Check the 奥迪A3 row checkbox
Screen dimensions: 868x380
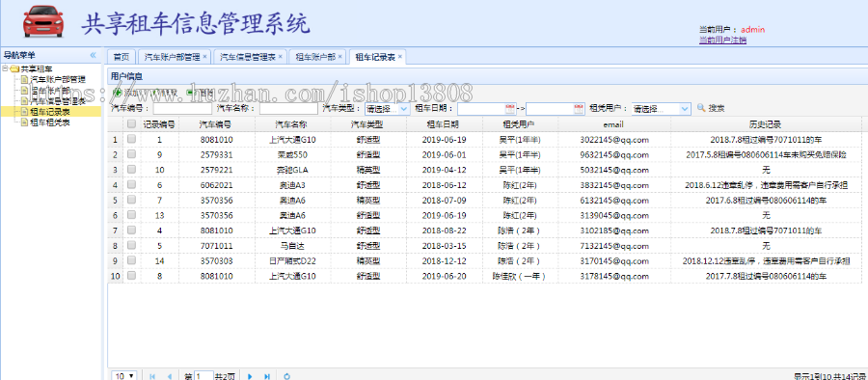click(x=131, y=184)
